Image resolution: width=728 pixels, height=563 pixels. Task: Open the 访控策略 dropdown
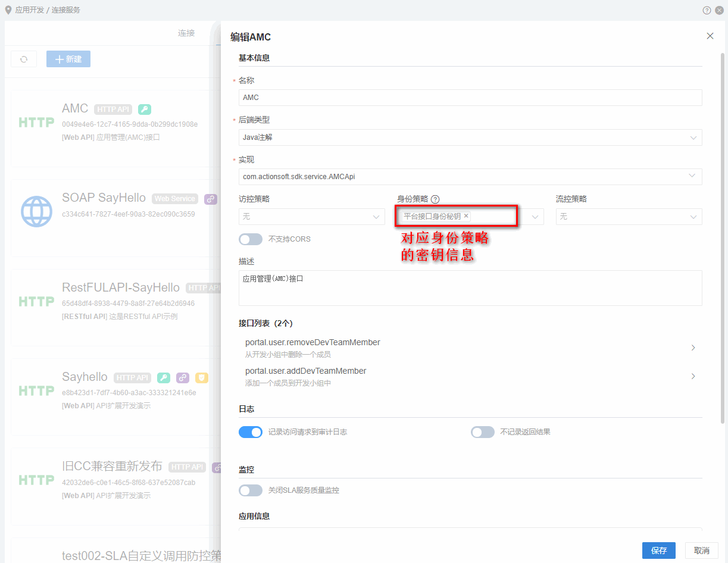[x=312, y=217]
